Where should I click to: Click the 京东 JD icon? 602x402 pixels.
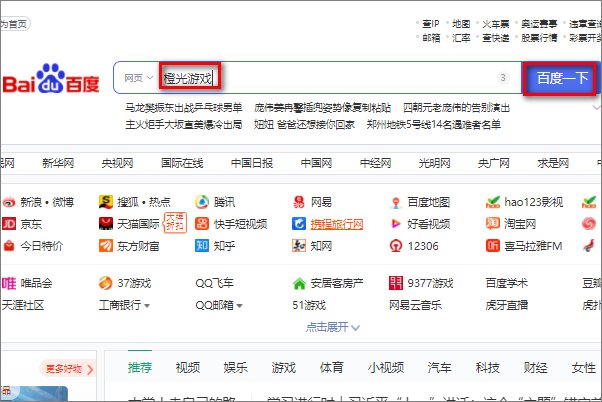[x=9, y=224]
